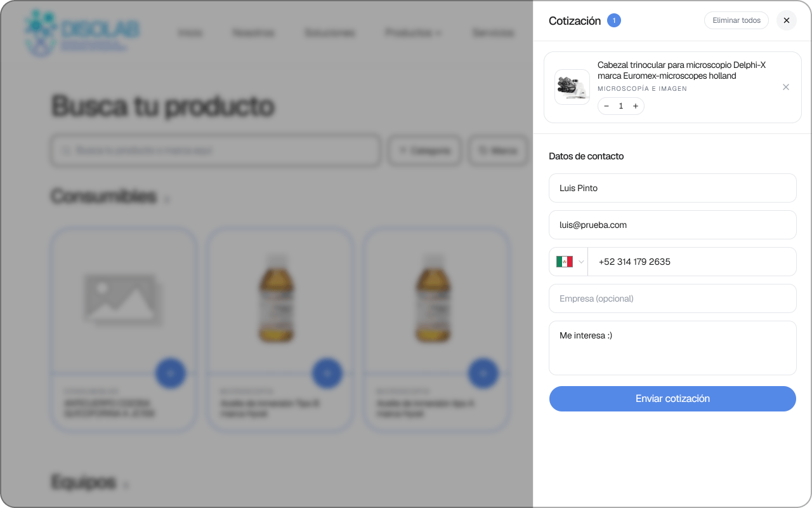The width and height of the screenshot is (812, 508).
Task: Click the Equipos section heading
Action: point(84,483)
